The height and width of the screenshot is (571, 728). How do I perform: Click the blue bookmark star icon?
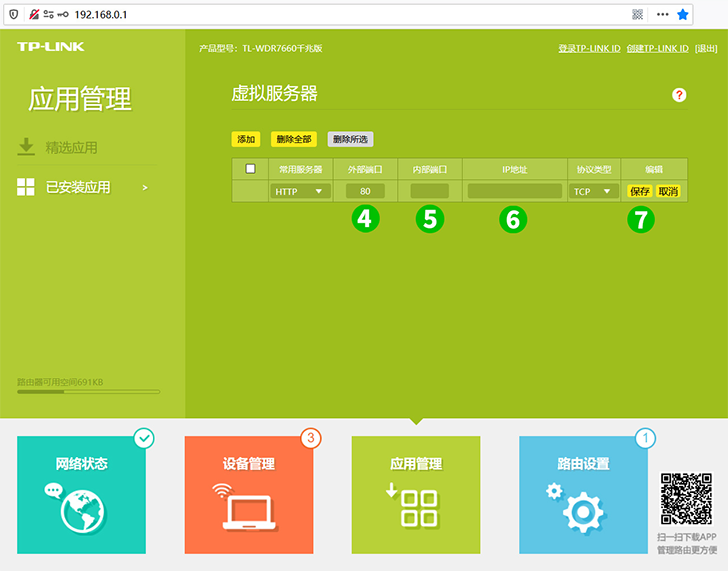[682, 14]
